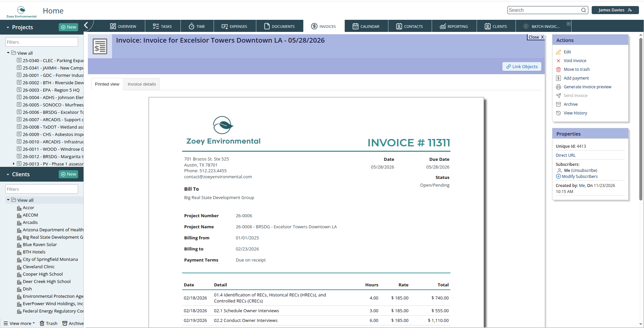Click the Add payment dollar icon

[x=558, y=78]
